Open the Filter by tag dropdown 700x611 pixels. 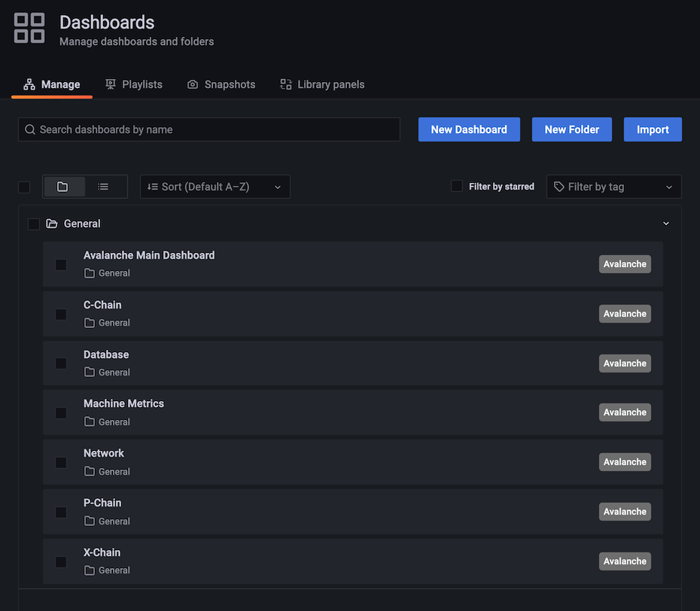613,186
